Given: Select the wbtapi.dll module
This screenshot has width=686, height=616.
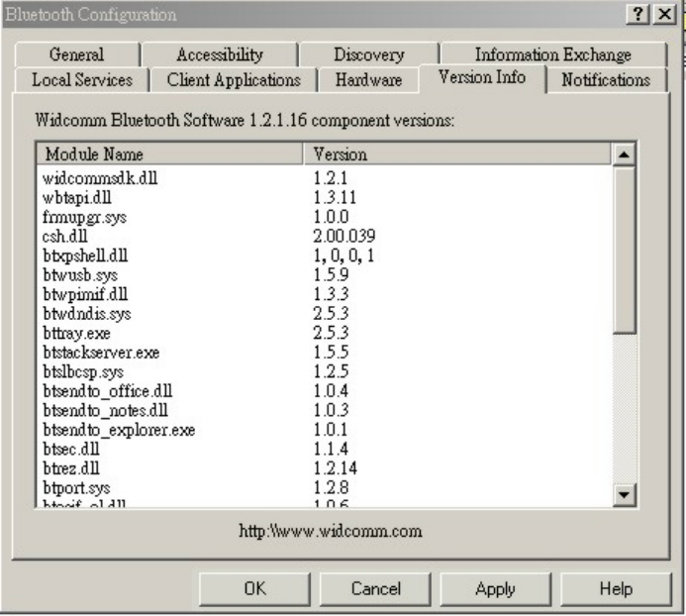Looking at the screenshot, I should point(76,198).
